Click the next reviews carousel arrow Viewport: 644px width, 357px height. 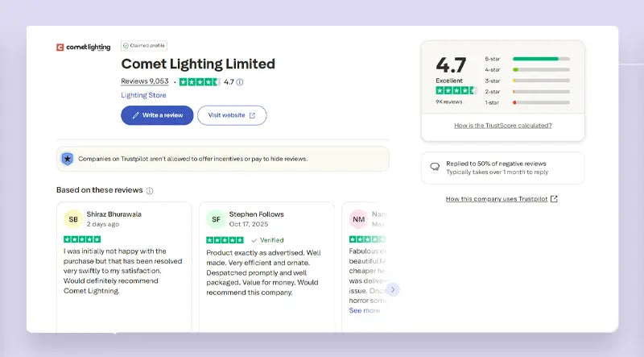click(392, 289)
